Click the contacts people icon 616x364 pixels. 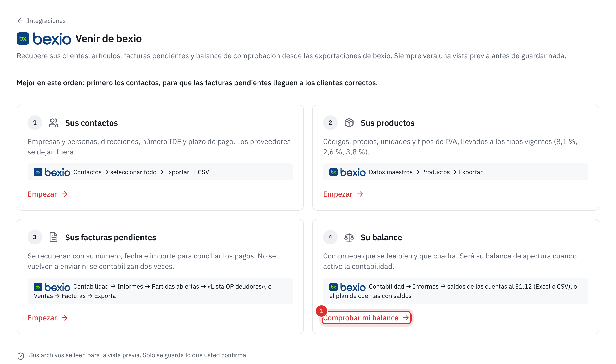pyautogui.click(x=54, y=123)
